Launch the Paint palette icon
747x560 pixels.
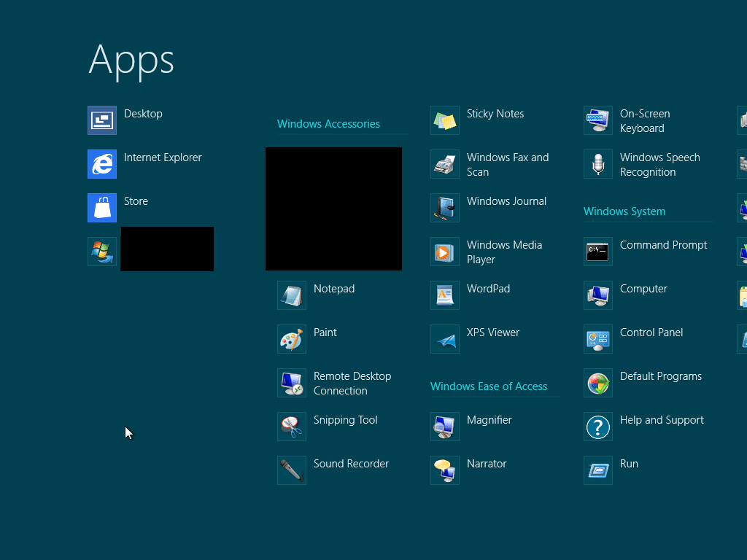click(x=292, y=339)
